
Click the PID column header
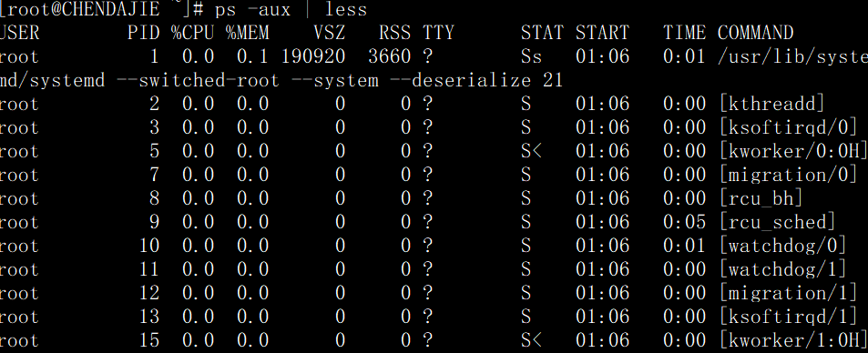tap(143, 33)
